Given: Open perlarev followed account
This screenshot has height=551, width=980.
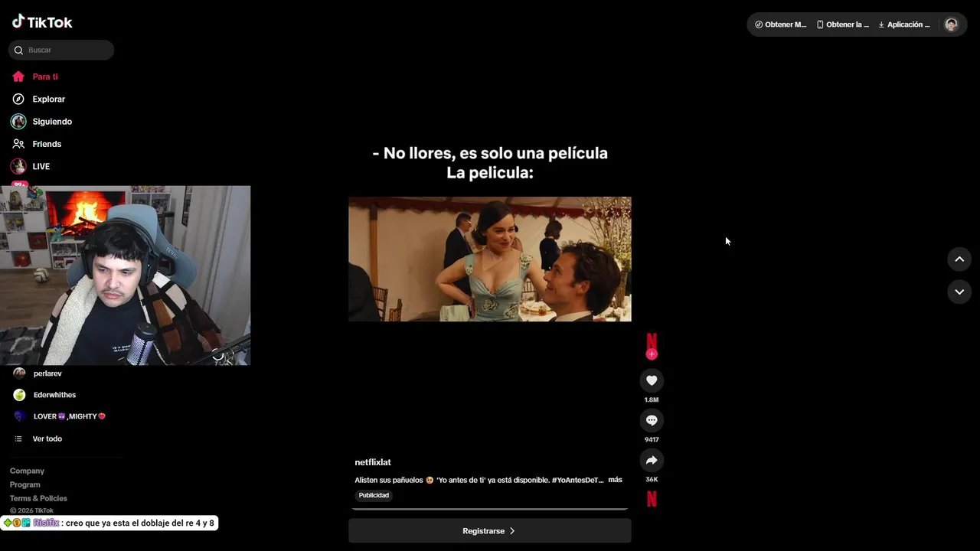Looking at the screenshot, I should pyautogui.click(x=47, y=373).
